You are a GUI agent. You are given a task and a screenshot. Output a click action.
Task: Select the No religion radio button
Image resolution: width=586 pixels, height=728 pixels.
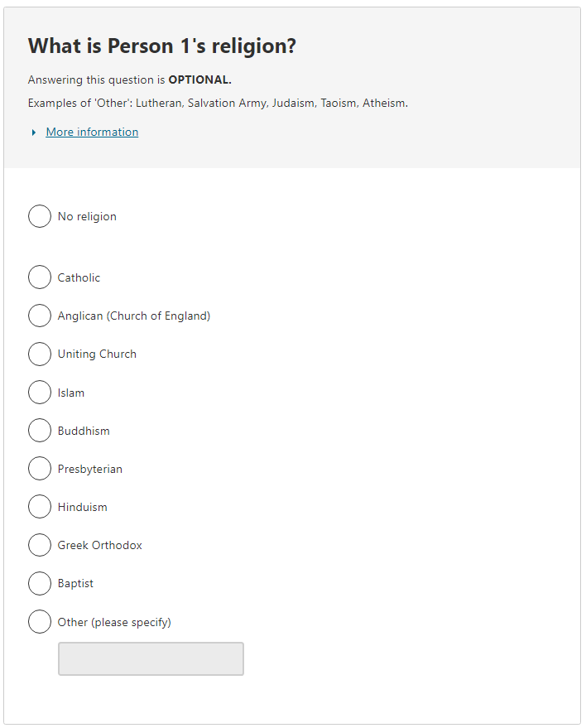(x=40, y=216)
